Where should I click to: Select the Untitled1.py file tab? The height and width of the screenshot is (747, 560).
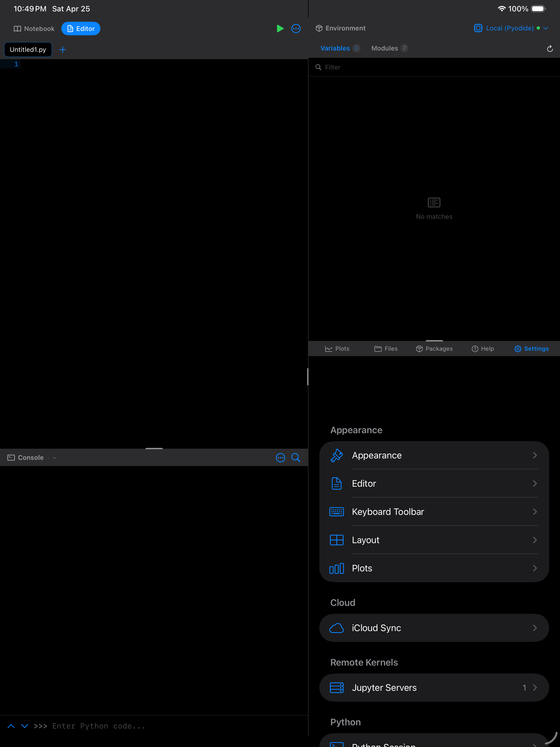click(x=28, y=50)
